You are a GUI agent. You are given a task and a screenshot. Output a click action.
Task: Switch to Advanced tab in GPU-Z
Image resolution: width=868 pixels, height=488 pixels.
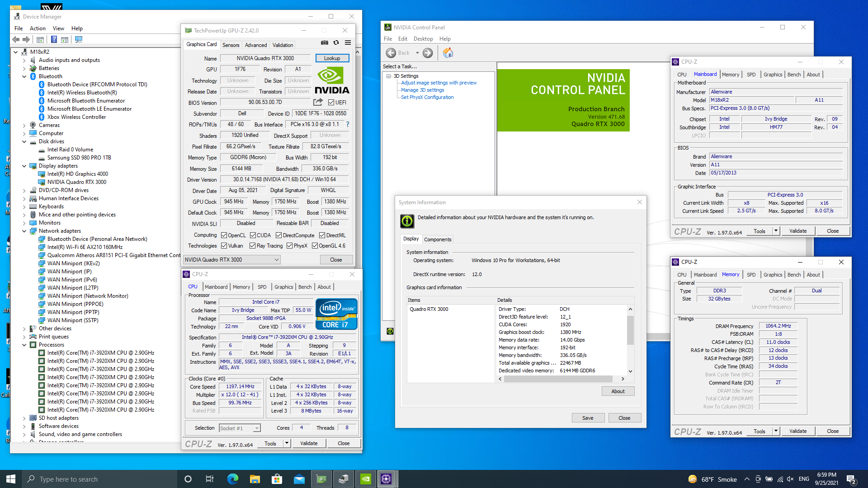tap(256, 45)
